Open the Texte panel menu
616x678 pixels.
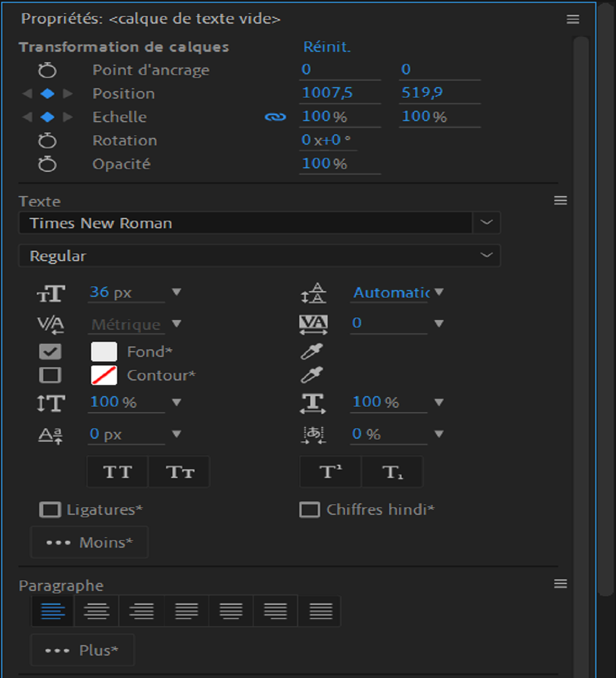(560, 200)
